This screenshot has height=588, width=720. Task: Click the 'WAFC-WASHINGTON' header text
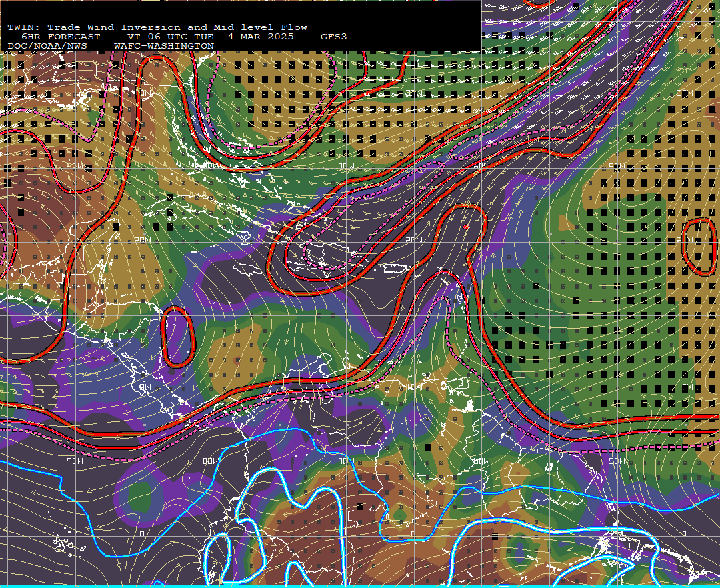(164, 47)
